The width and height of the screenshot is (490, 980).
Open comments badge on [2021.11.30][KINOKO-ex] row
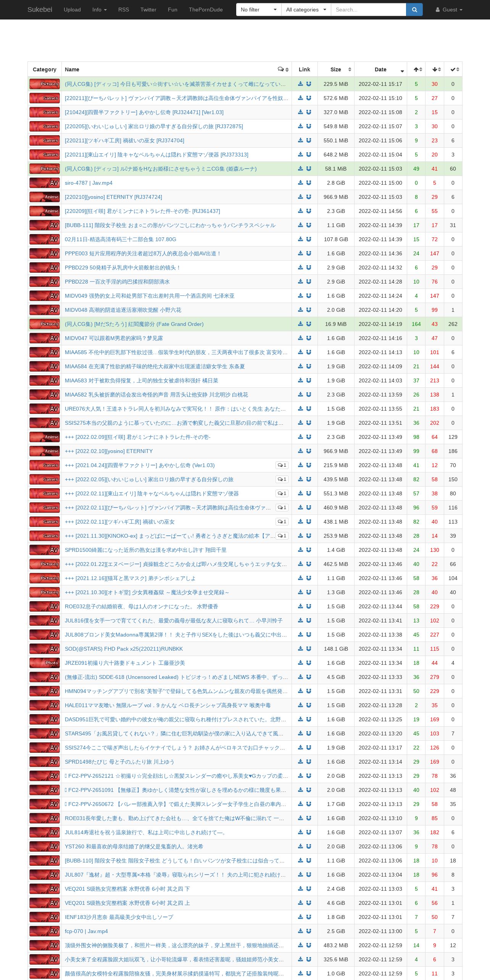pyautogui.click(x=282, y=536)
